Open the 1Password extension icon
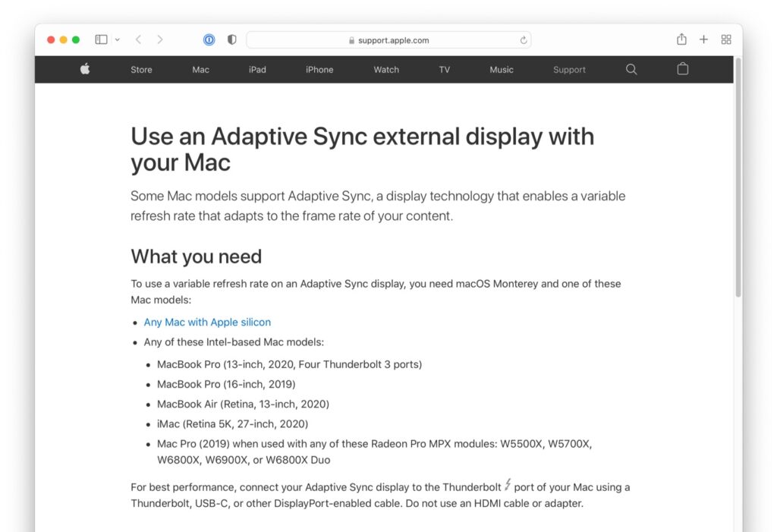 (209, 39)
